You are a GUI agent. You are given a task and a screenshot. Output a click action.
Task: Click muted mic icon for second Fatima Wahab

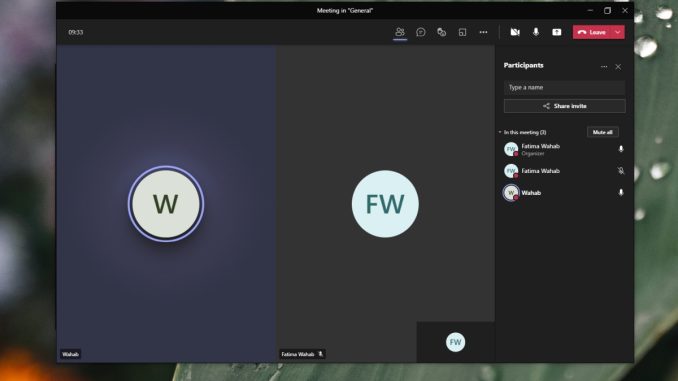pyautogui.click(x=621, y=171)
